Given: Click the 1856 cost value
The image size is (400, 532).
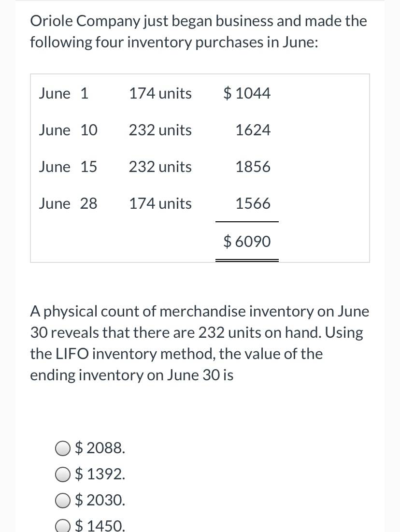Looking at the screenshot, I should 253,167.
